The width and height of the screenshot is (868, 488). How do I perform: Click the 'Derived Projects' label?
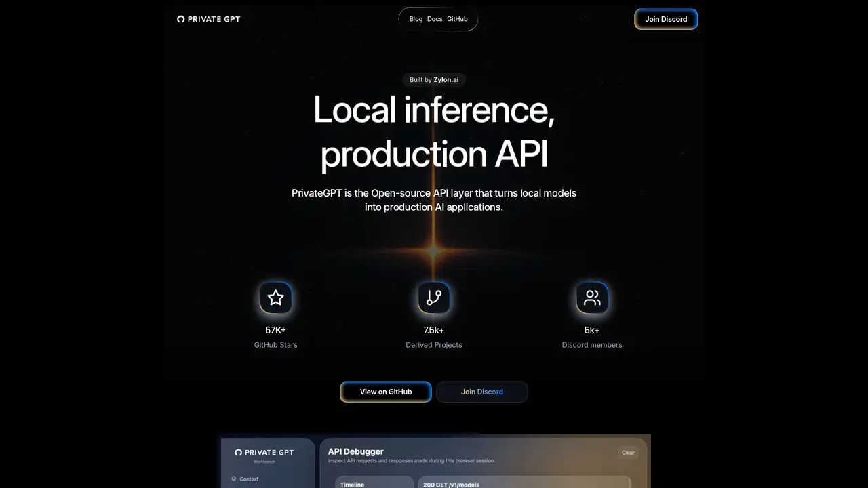click(x=434, y=345)
